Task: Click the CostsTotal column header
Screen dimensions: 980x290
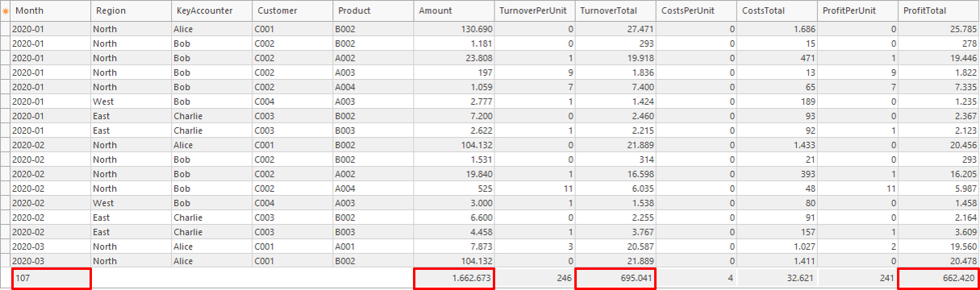Action: click(x=776, y=11)
